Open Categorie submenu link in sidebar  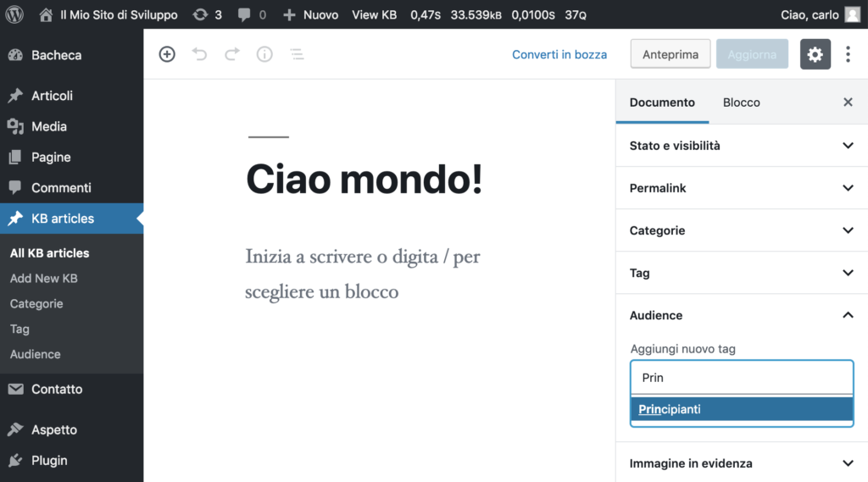[x=36, y=304]
